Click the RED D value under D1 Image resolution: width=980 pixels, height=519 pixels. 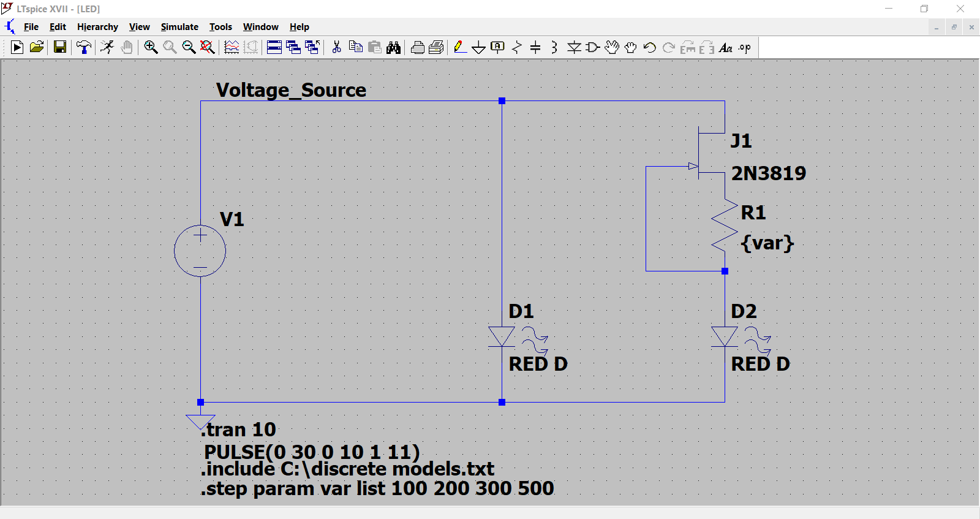pyautogui.click(x=538, y=364)
